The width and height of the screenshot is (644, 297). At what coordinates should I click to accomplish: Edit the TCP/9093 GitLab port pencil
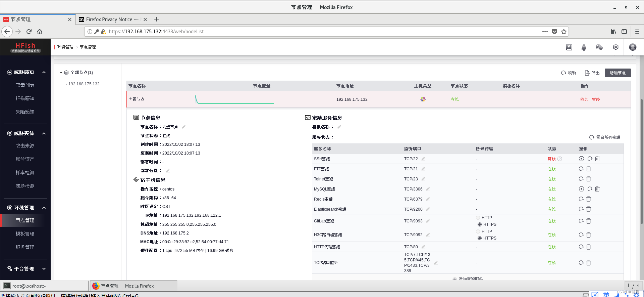tap(428, 221)
